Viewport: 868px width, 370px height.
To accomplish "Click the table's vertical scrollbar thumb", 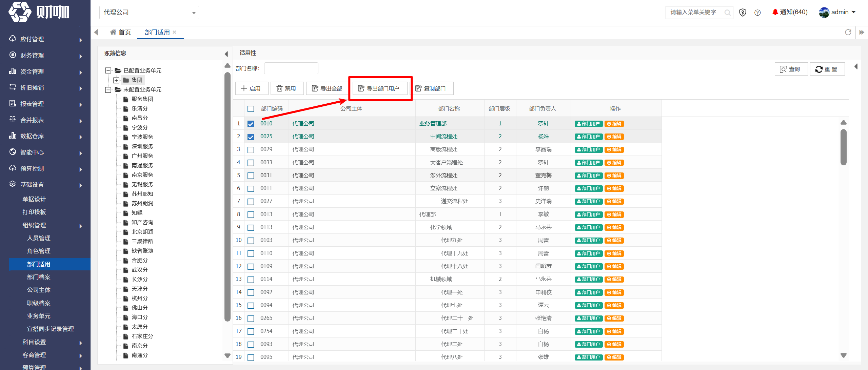I will [x=844, y=147].
